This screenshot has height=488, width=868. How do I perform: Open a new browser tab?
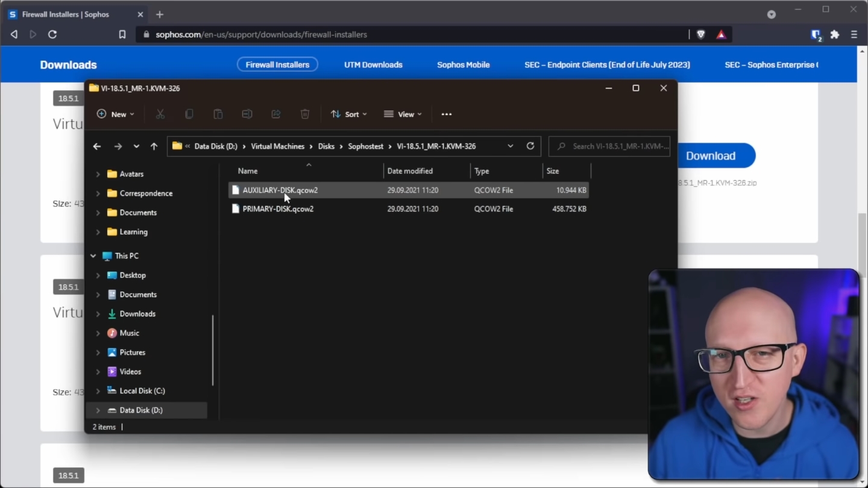click(x=160, y=14)
